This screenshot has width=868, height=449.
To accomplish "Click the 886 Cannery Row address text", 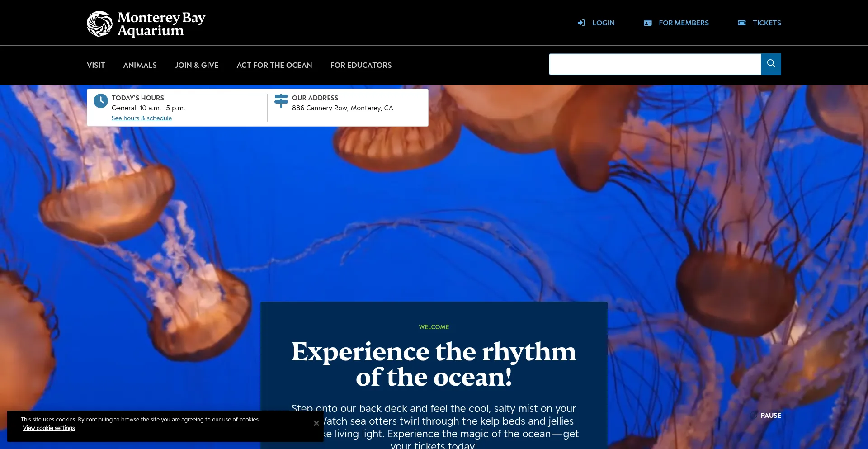I will click(342, 108).
